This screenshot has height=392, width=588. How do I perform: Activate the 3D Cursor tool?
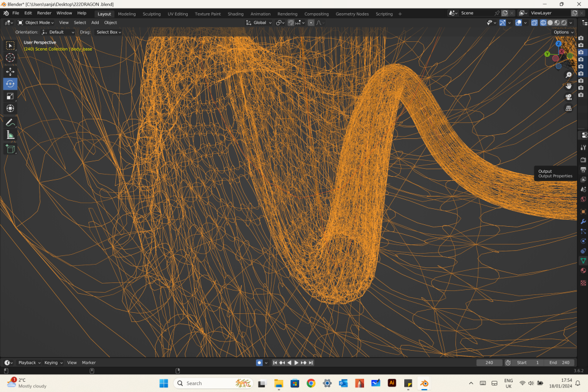(10, 58)
